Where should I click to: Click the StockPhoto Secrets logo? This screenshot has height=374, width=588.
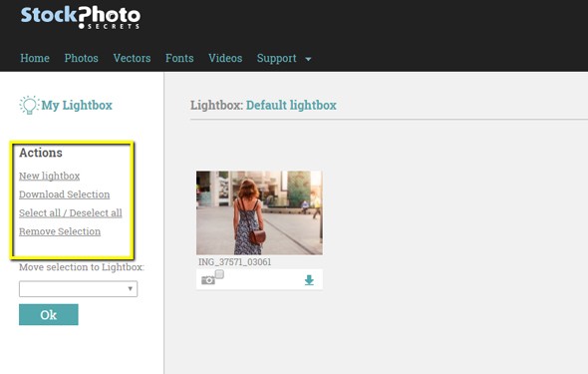81,17
